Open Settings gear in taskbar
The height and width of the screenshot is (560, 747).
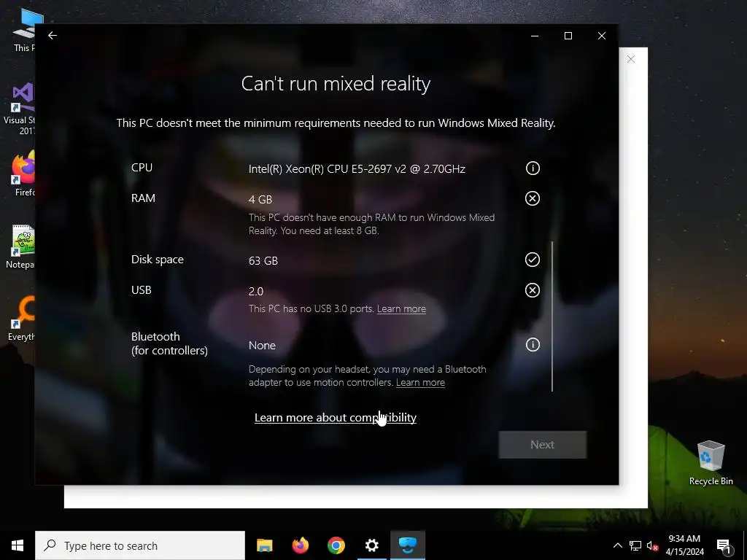click(x=371, y=545)
